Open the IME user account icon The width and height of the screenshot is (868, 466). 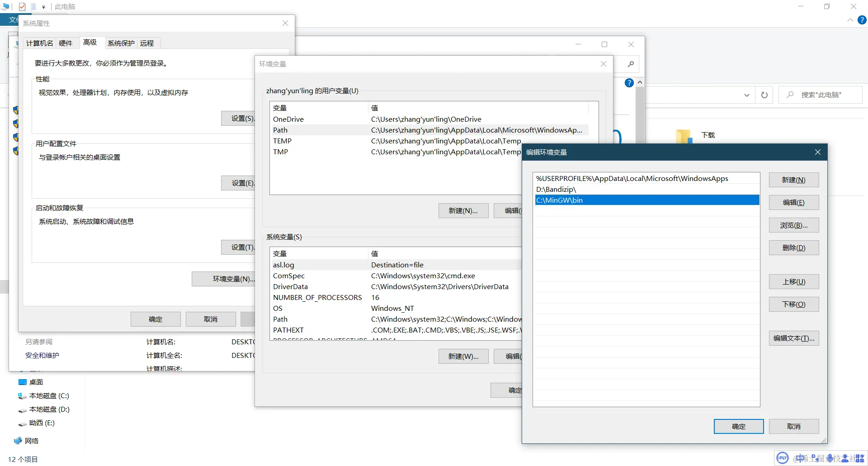(845, 458)
